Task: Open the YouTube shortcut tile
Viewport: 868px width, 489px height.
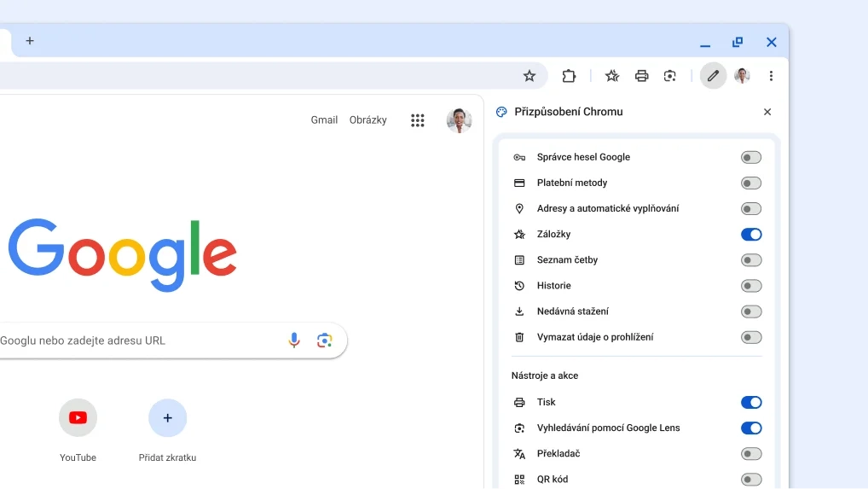Action: click(x=78, y=418)
